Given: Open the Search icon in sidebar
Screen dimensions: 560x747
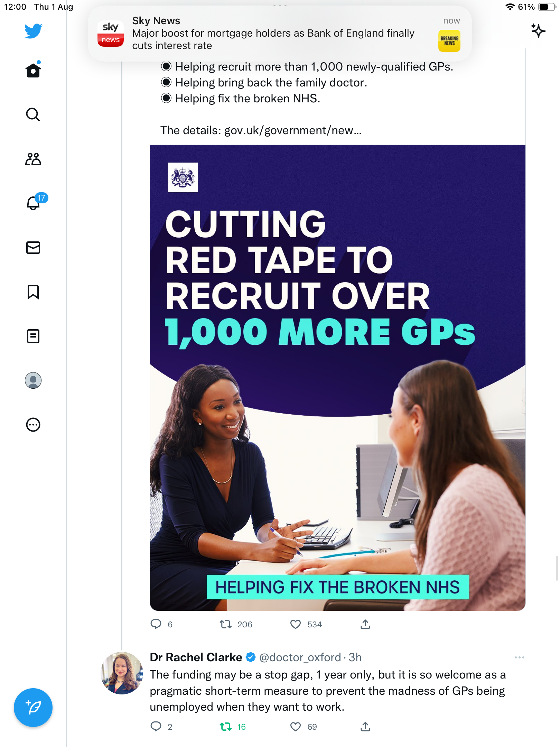Looking at the screenshot, I should (33, 114).
